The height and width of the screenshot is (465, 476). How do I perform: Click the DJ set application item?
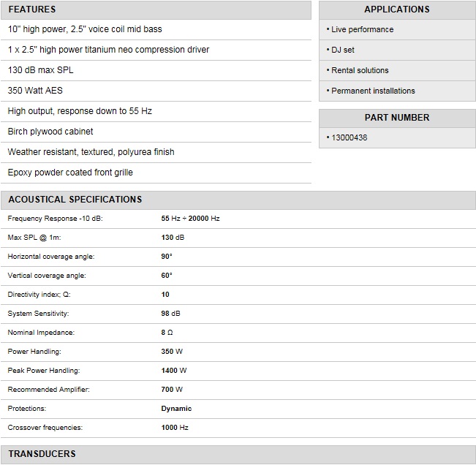coord(343,50)
